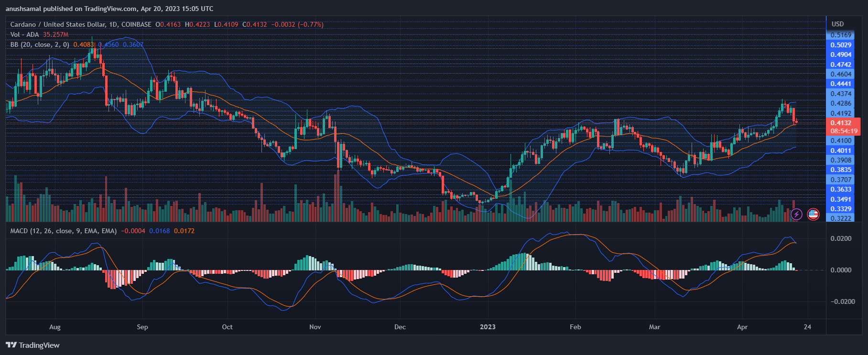This screenshot has height=355, width=868.
Task: Click the purple lightning bolt event icon
Action: click(x=796, y=214)
